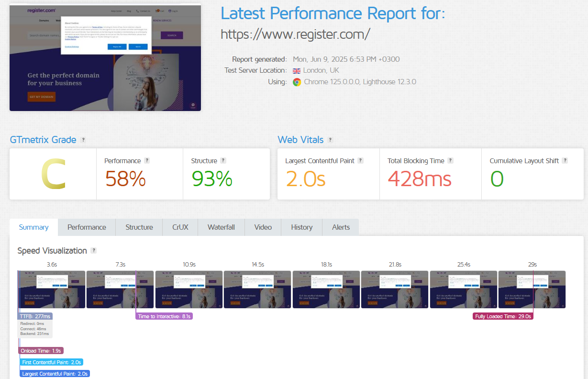Click the Web Vitals heading
The height and width of the screenshot is (379, 588).
pos(300,140)
